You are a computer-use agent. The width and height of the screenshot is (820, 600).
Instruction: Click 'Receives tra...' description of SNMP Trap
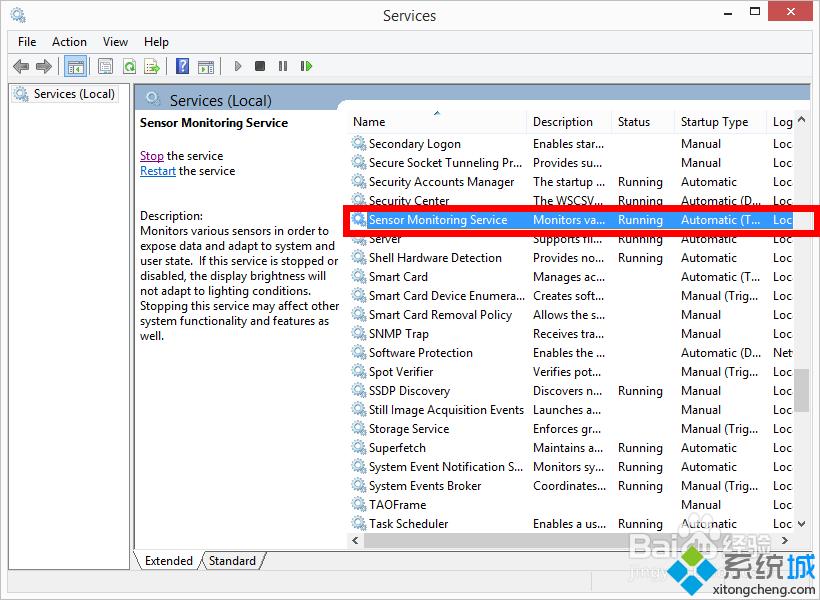click(568, 334)
